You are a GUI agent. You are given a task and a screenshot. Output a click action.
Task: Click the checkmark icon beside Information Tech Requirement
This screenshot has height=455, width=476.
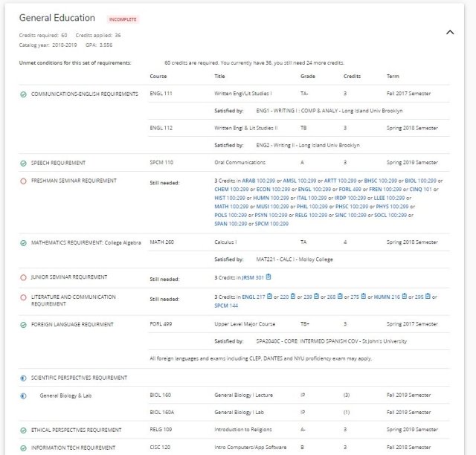pos(24,448)
